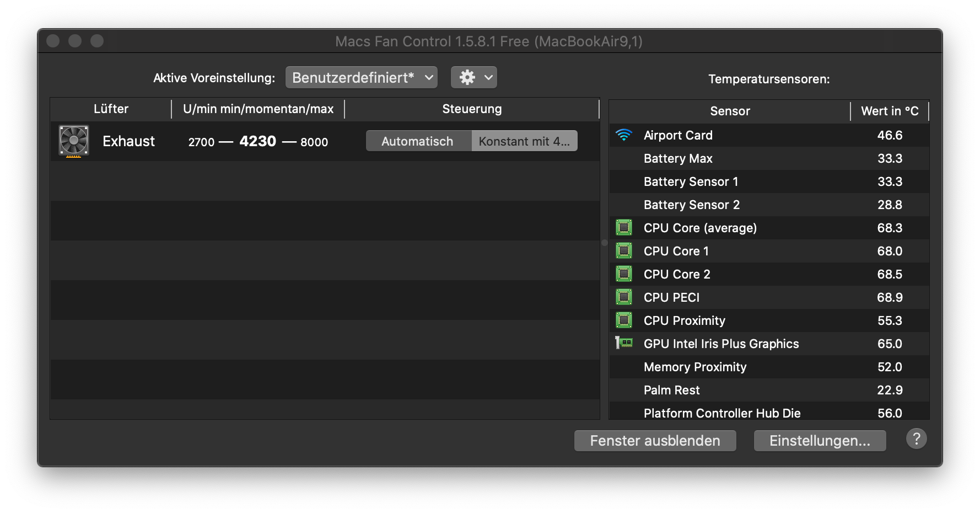The image size is (980, 513).
Task: Click the GPU Intel Iris graphics card icon
Action: click(624, 343)
